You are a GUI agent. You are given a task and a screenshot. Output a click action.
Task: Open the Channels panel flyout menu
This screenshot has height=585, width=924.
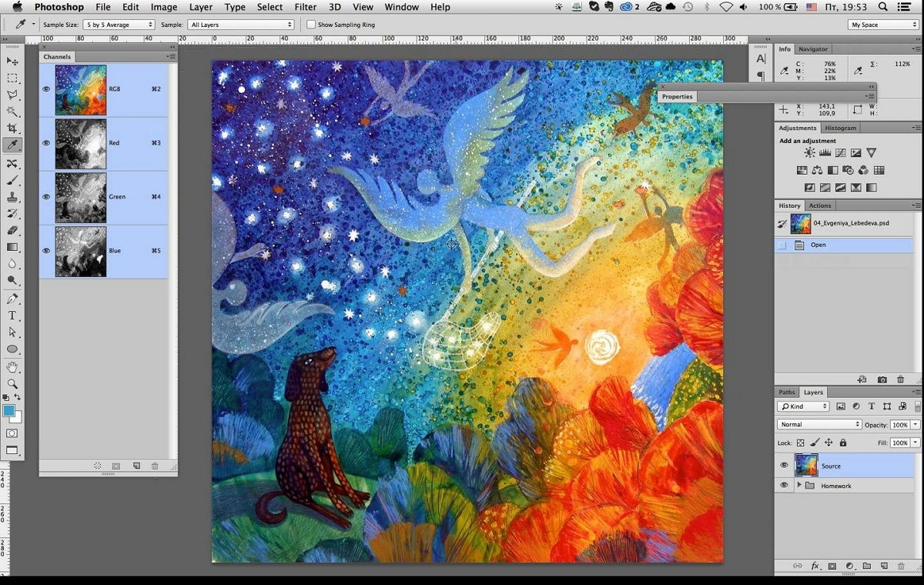[170, 57]
